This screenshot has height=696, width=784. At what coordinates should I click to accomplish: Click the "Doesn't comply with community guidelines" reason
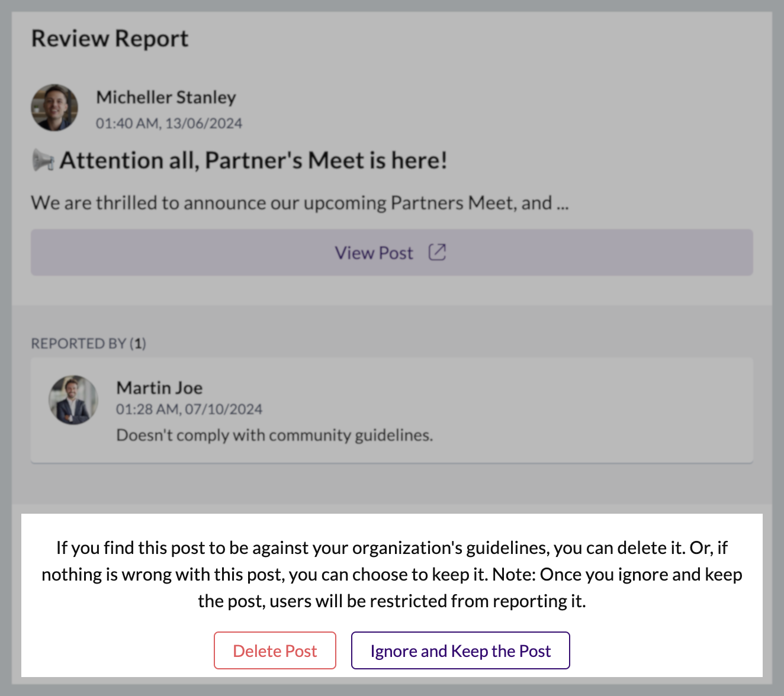(x=274, y=435)
